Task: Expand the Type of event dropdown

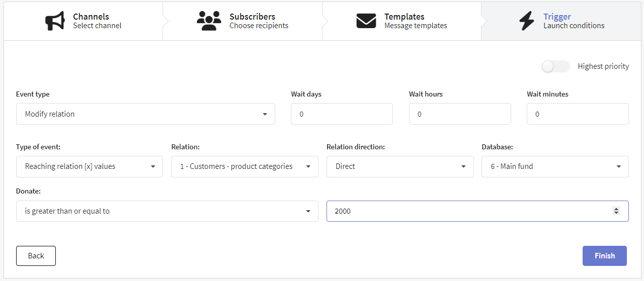Action: (90, 166)
